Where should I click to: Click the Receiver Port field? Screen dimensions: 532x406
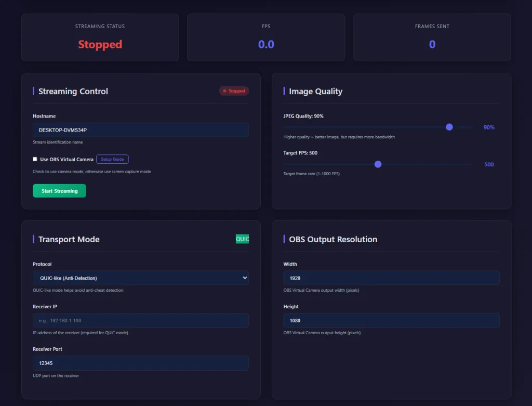[141, 363]
